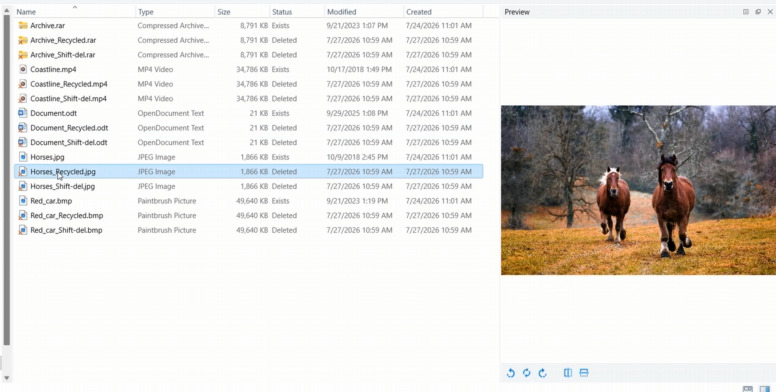
Task: Click the Archive_Recycled.rar deleted archive icon
Action: coord(23,40)
